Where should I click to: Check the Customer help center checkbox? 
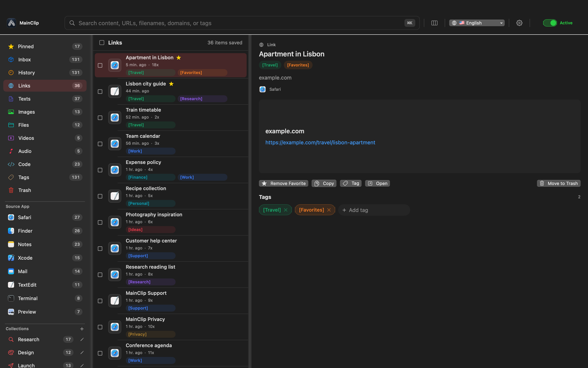[100, 248]
